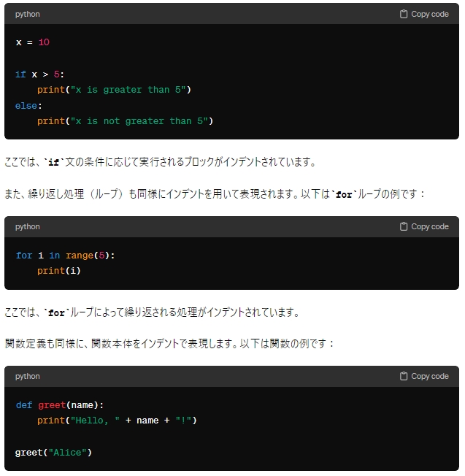Copy code of the def greet example
The image size is (465, 476).
[424, 376]
